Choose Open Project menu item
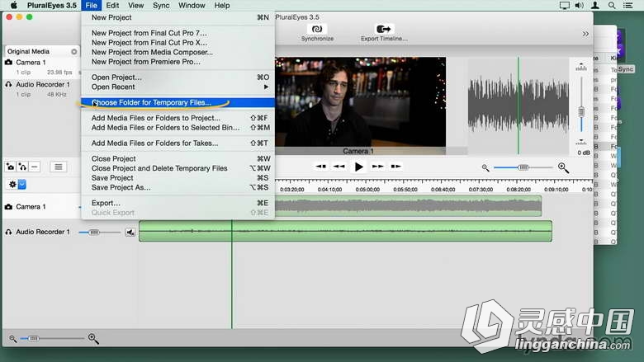This screenshot has width=644, height=362. coord(178,77)
